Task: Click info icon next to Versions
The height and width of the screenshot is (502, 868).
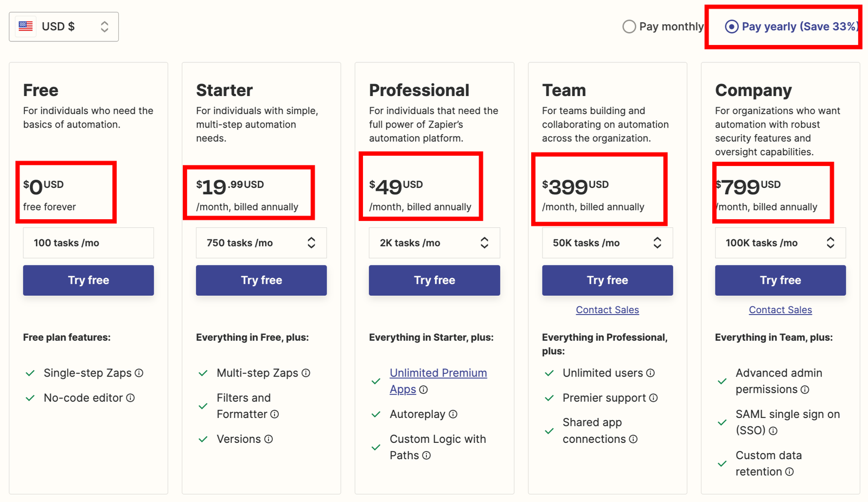Action: point(268,439)
